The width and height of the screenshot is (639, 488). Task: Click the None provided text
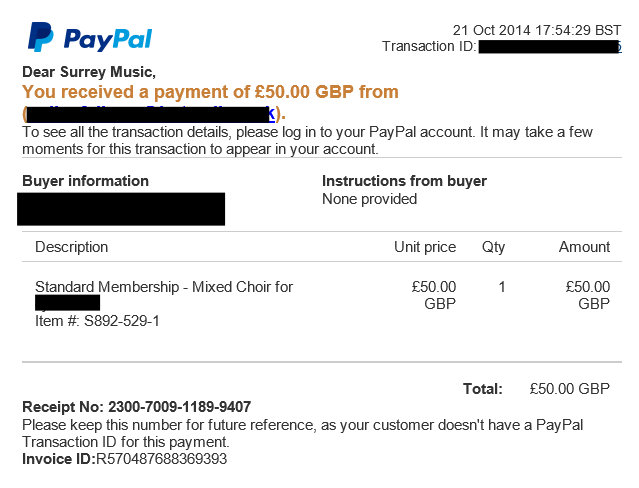(369, 199)
